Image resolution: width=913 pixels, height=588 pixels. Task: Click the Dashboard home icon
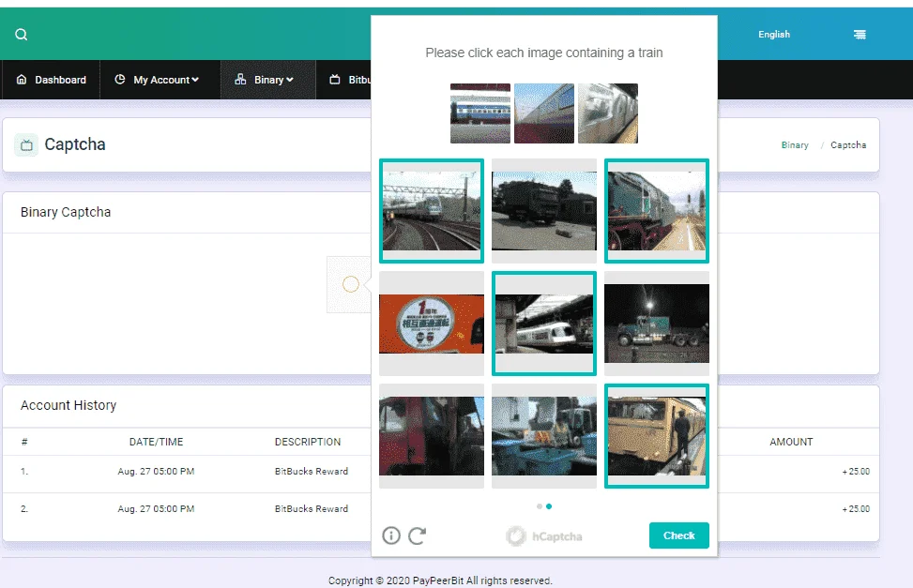pyautogui.click(x=22, y=79)
